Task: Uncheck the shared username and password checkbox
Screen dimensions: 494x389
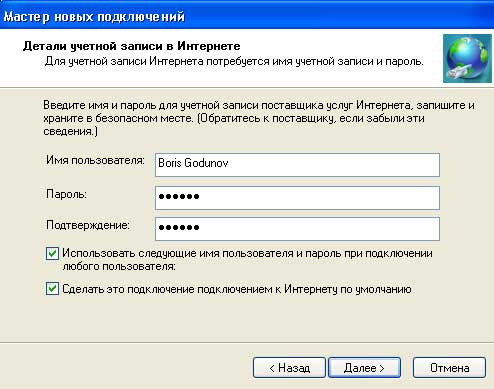Action: (52, 254)
